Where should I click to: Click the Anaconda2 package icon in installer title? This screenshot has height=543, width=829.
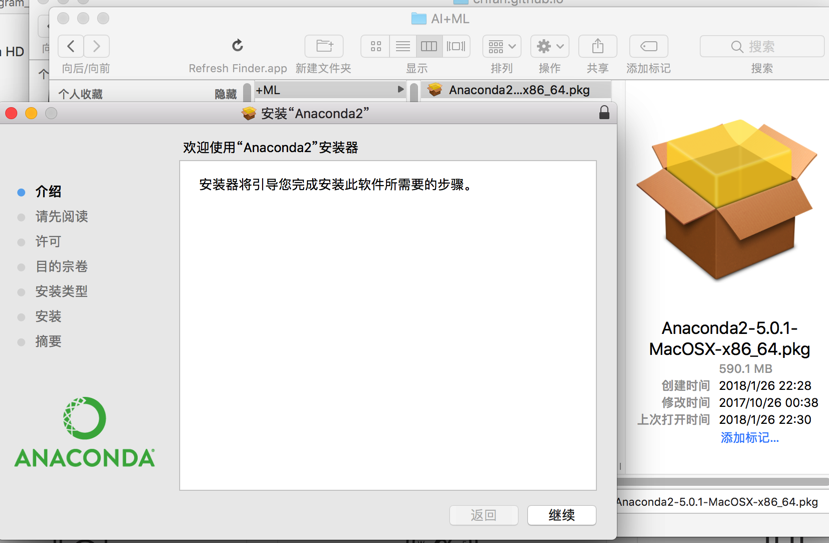pos(249,113)
